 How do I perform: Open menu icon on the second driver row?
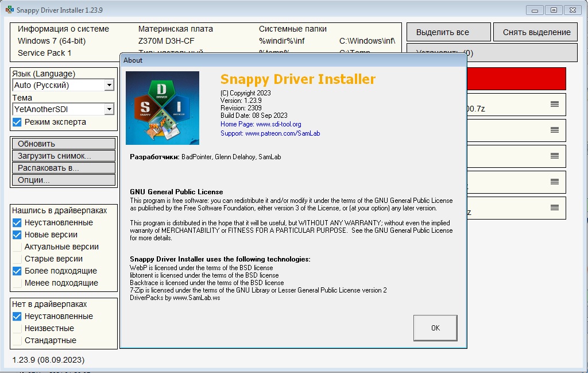click(x=554, y=130)
